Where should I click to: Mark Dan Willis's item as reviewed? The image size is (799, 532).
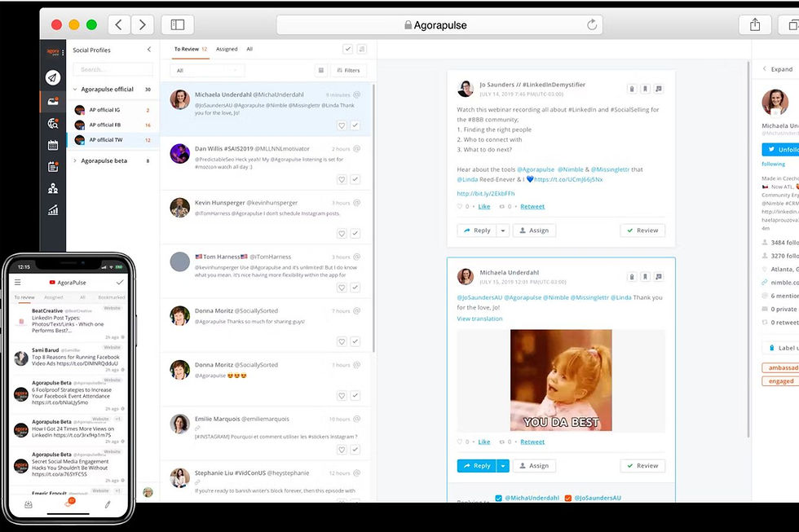coord(355,179)
